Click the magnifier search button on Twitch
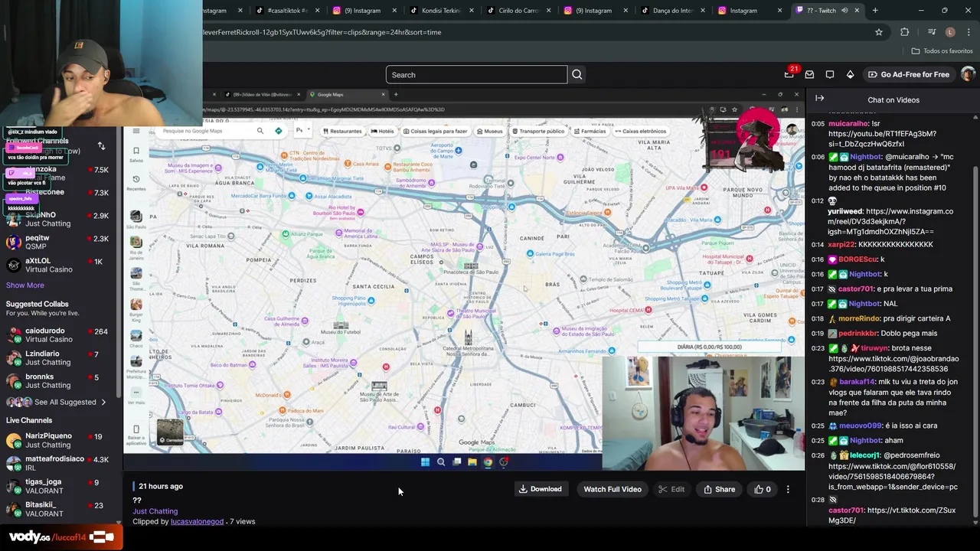 pos(577,74)
